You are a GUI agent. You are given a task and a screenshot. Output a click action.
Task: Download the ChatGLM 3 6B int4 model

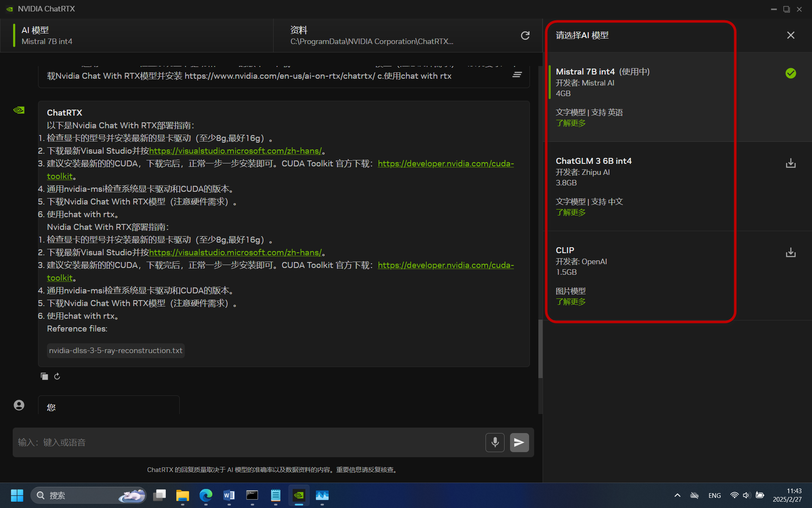791,163
